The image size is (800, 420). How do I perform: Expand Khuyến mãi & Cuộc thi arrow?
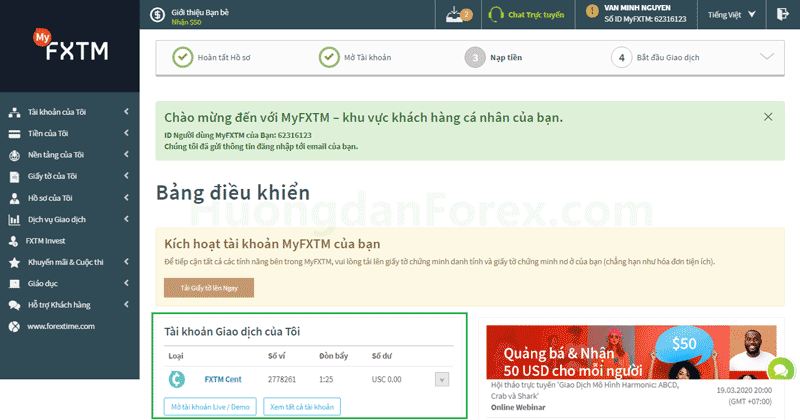click(126, 261)
